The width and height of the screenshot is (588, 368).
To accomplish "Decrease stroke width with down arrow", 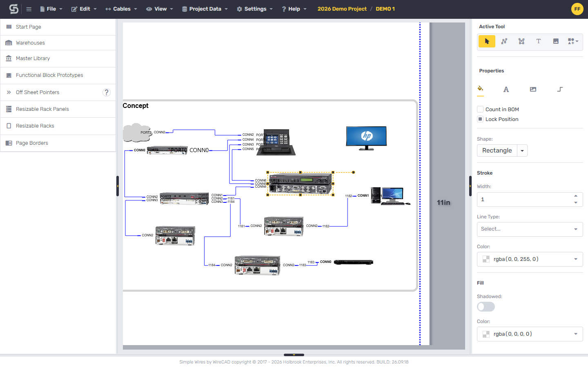I will click(x=576, y=203).
